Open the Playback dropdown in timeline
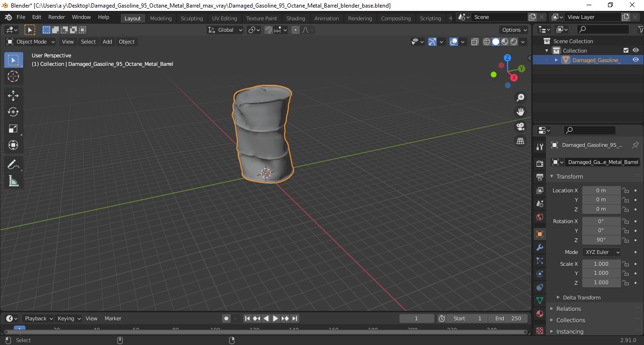Image resolution: width=644 pixels, height=345 pixels. (38, 318)
